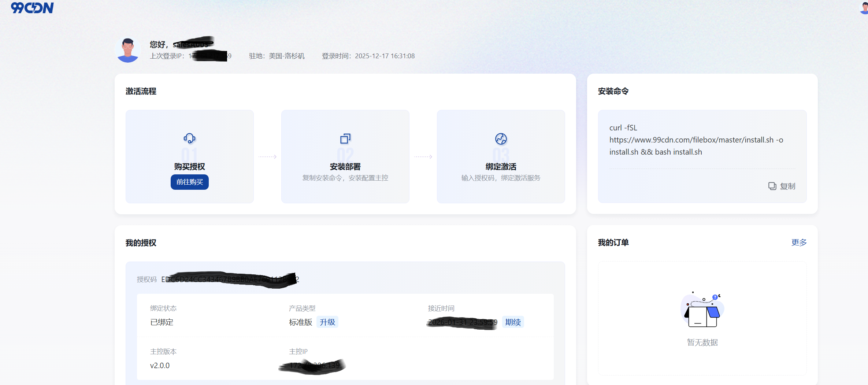868x385 pixels.
Task: Click the v2.0.0 version value
Action: point(160,366)
